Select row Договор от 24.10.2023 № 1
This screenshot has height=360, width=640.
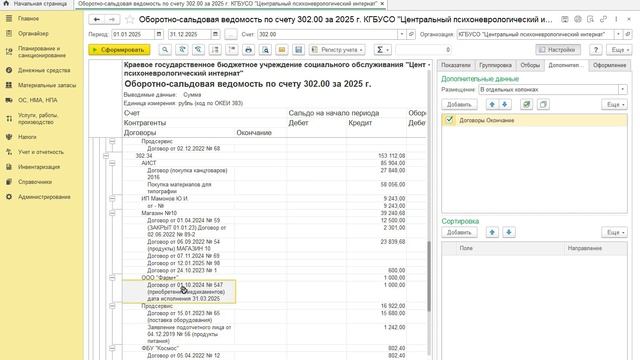coord(182,270)
